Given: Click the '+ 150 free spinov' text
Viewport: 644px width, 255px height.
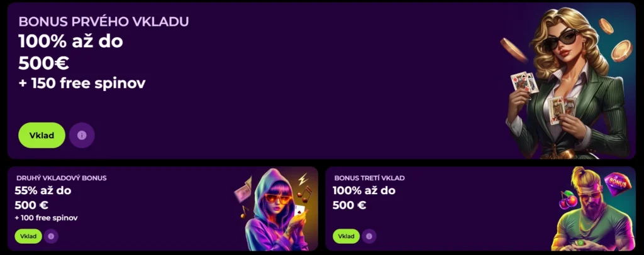Looking at the screenshot, I should 82,84.
